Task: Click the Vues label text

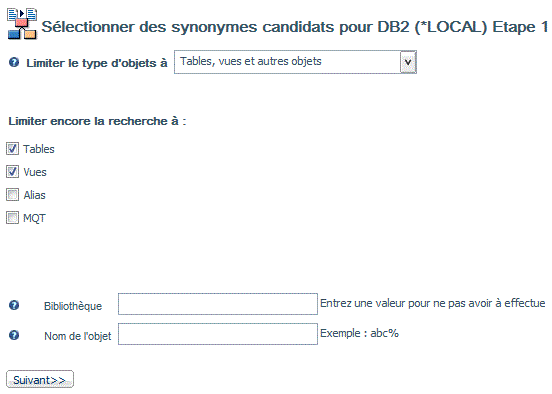Action: click(35, 172)
